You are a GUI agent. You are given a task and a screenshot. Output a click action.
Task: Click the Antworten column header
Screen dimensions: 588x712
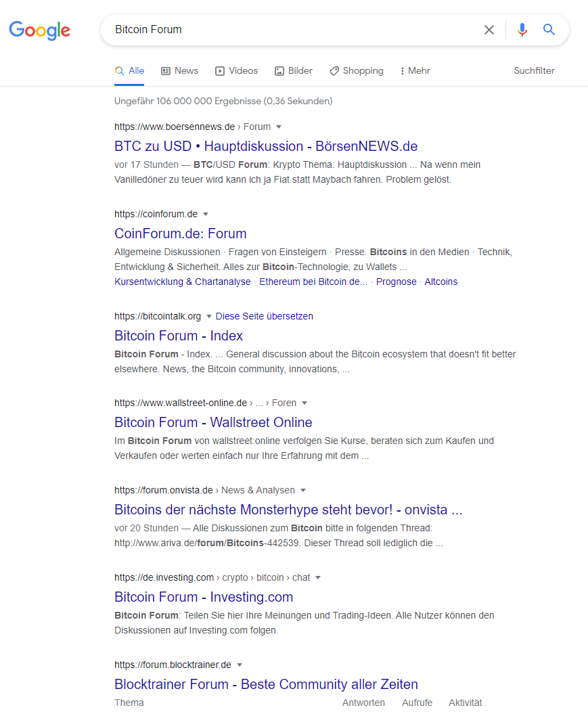(363, 703)
